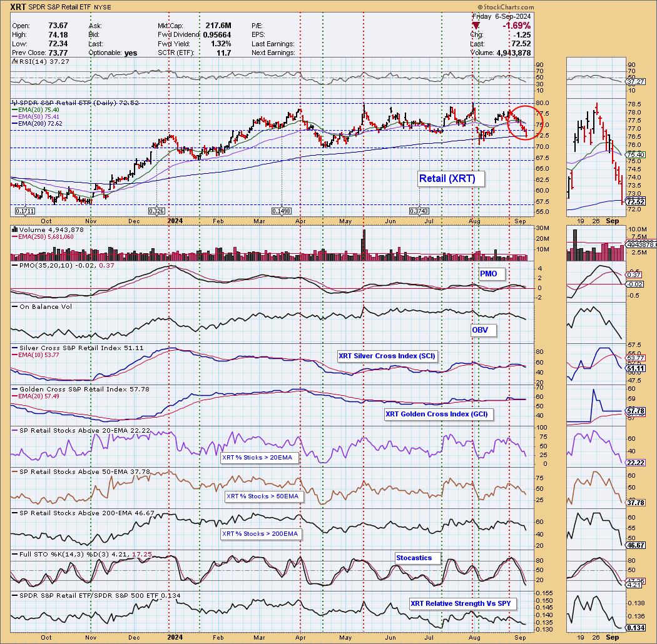This screenshot has height=644, width=657.
Task: Click the volume bars icon beside Volume label
Action: tap(14, 229)
